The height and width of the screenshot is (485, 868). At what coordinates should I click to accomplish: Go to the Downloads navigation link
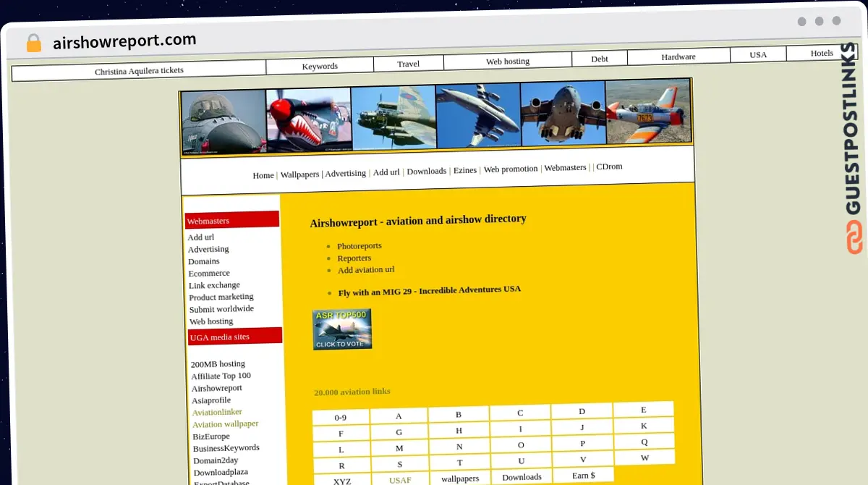426,172
